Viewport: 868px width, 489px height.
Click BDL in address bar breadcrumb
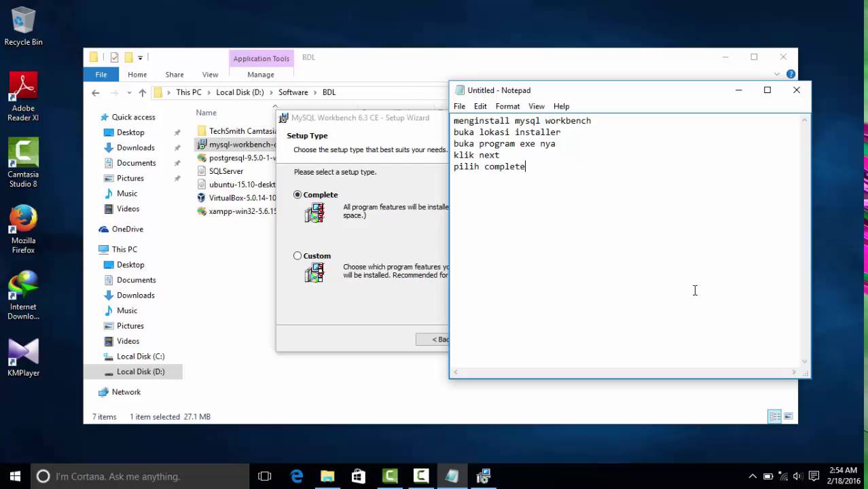pyautogui.click(x=329, y=92)
